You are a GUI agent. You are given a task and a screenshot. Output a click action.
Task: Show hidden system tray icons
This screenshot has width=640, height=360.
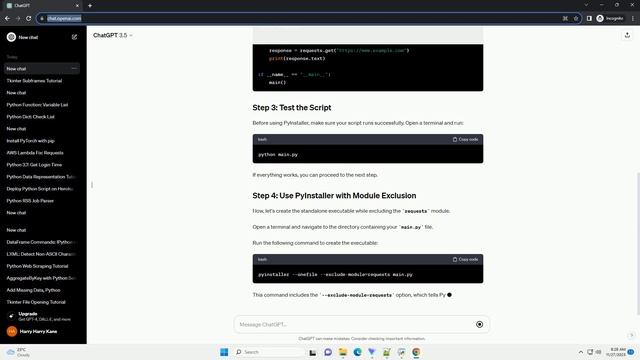(x=580, y=352)
